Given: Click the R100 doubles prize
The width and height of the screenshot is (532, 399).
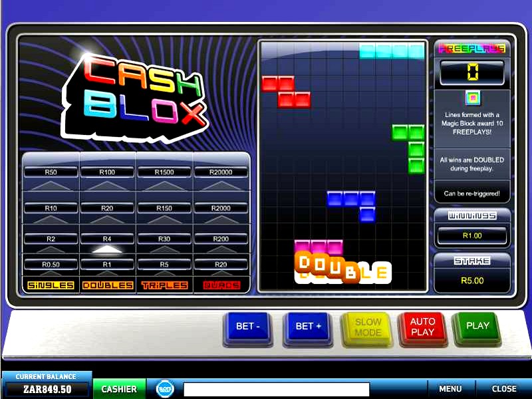Looking at the screenshot, I should (x=107, y=172).
